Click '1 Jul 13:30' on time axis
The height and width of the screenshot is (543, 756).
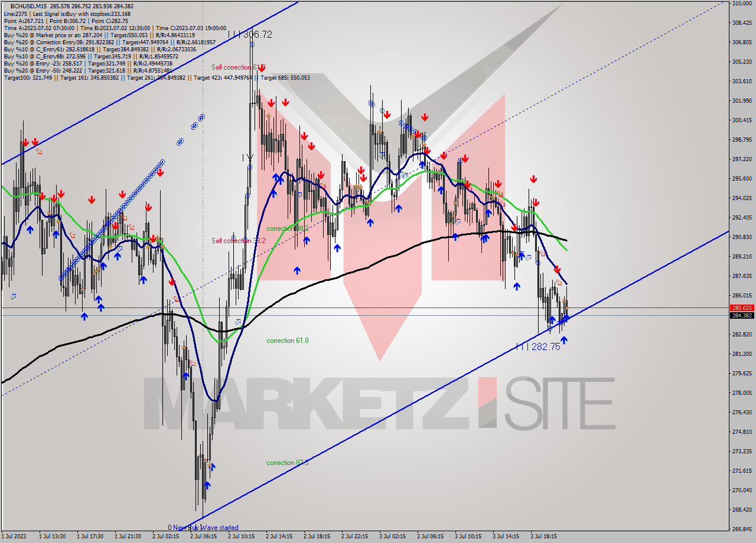pyautogui.click(x=52, y=537)
